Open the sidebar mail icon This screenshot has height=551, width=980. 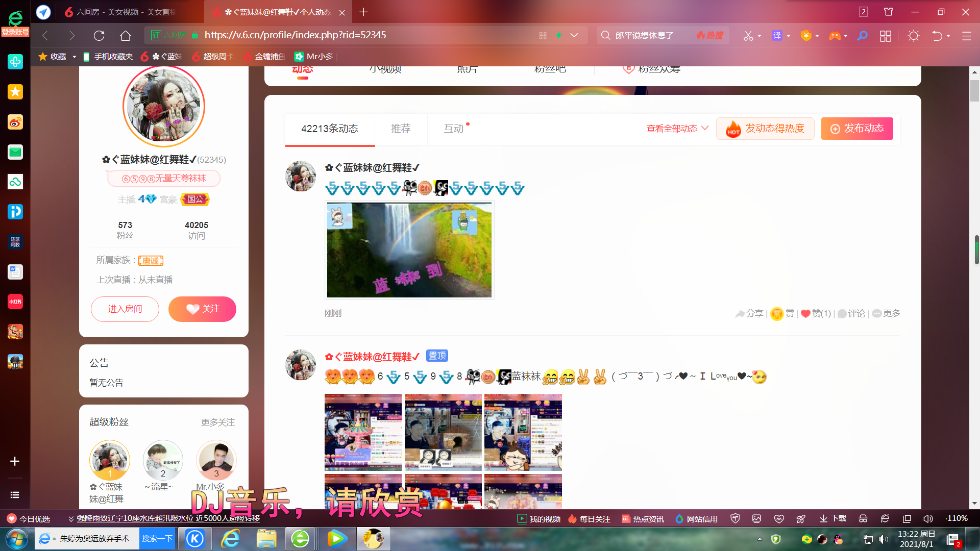(15, 152)
